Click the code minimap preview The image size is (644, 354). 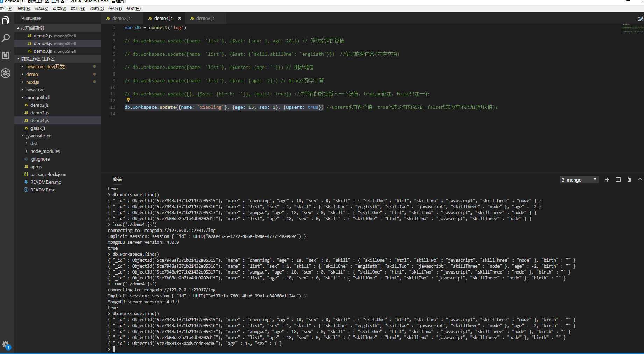(x=632, y=29)
